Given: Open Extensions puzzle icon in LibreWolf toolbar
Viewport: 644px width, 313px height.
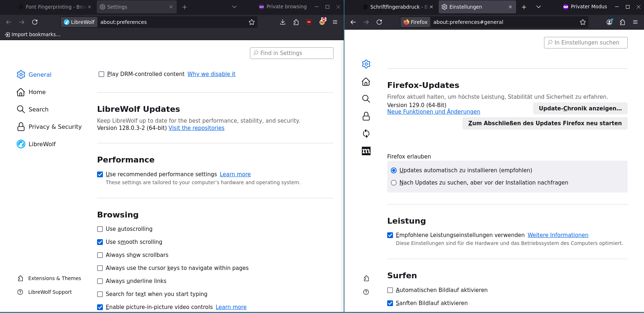Looking at the screenshot, I should point(296,22).
